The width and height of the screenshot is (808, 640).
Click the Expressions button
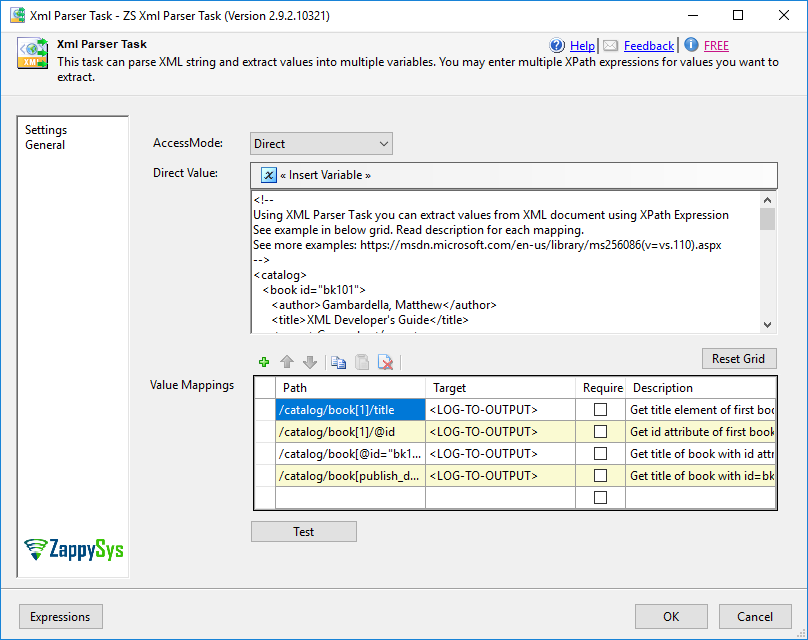coord(60,617)
